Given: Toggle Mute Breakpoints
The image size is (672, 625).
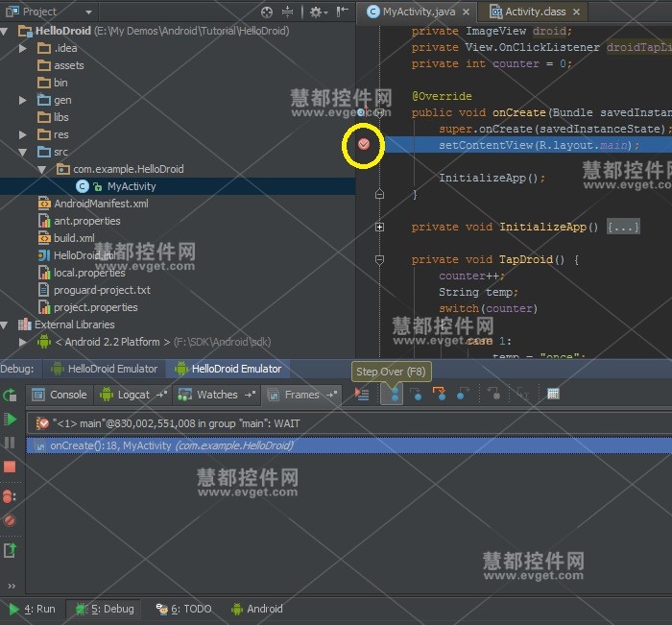Looking at the screenshot, I should tap(10, 520).
